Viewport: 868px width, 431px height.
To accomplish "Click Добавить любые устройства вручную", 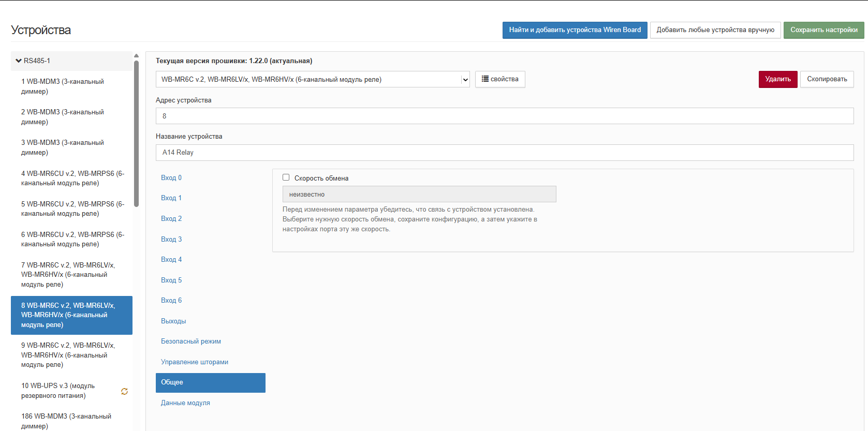I will 715,30.
